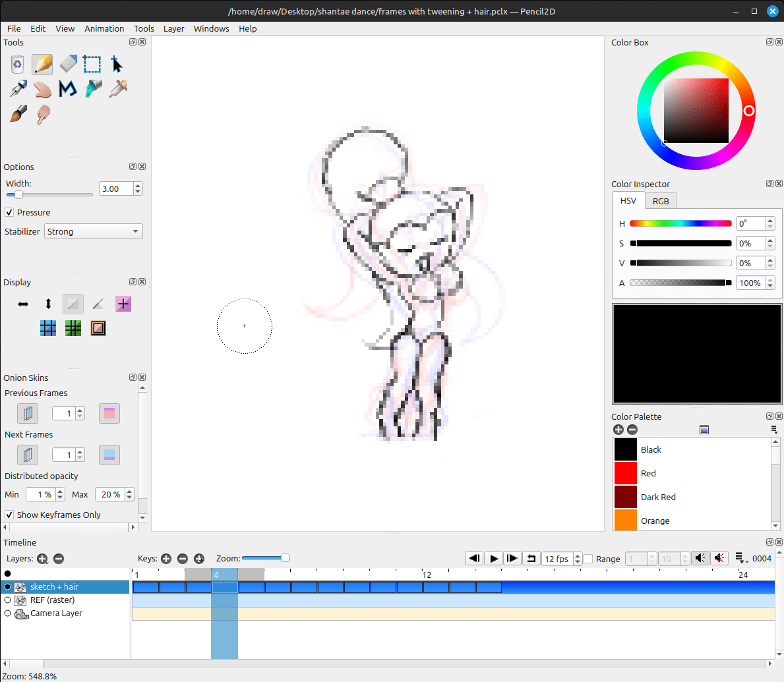Select the Pencil tool

tap(42, 65)
